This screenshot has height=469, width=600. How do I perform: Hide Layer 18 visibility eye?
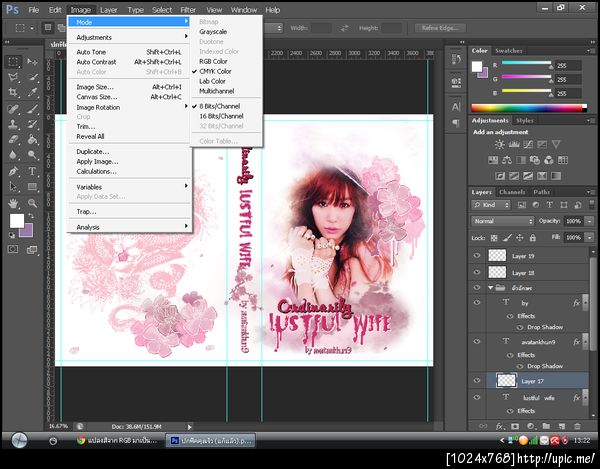477,272
